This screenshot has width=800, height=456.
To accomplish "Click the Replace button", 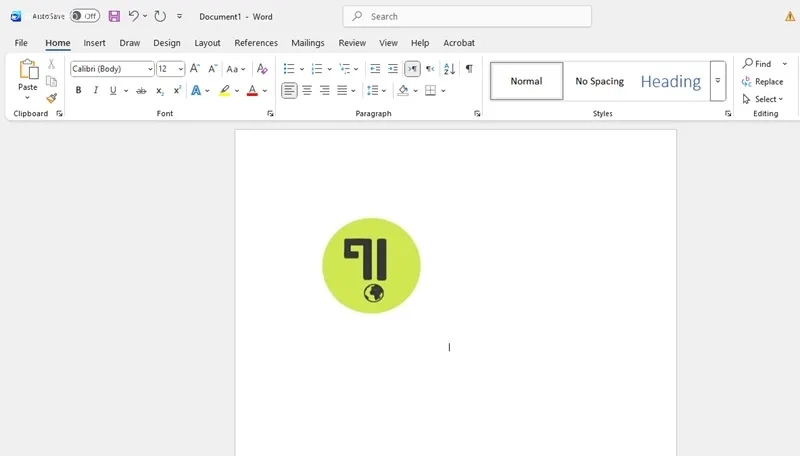I will (x=762, y=82).
